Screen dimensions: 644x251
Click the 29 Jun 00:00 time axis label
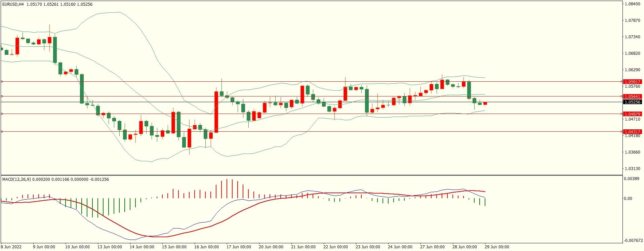pyautogui.click(x=497, y=247)
